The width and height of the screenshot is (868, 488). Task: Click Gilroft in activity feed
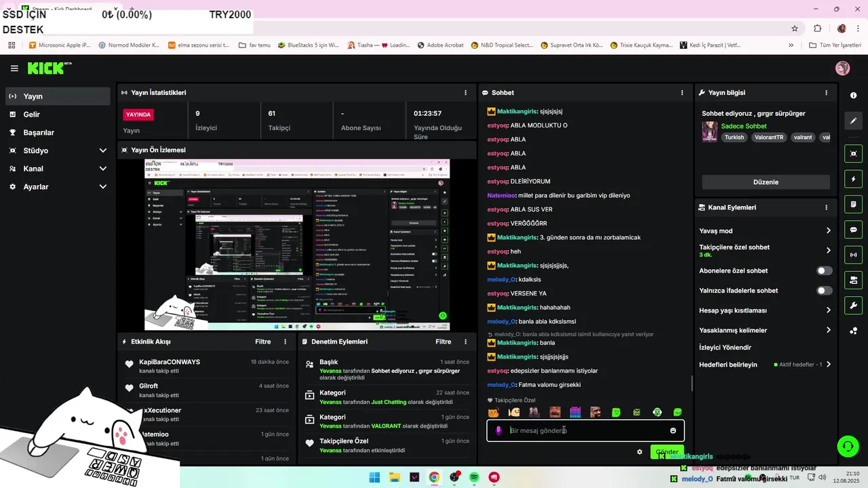pyautogui.click(x=149, y=386)
